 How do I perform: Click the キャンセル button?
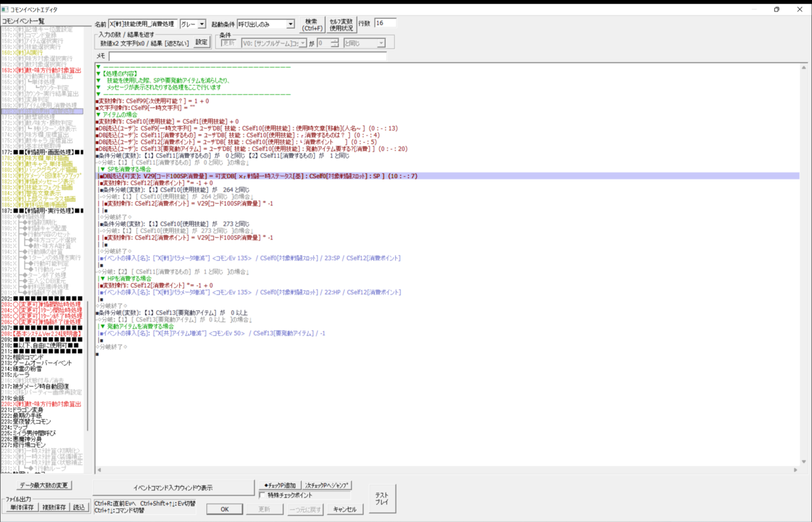point(344,509)
